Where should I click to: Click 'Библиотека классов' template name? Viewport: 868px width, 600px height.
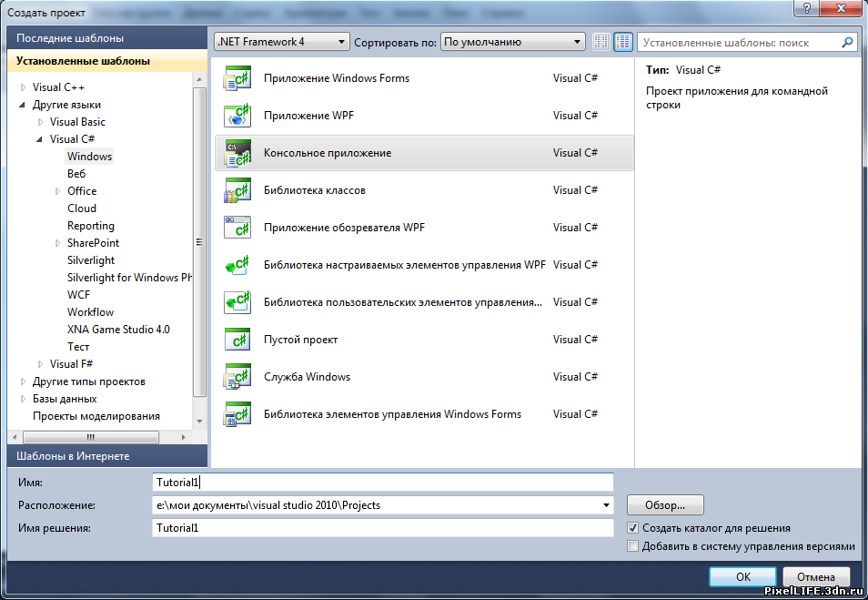pyautogui.click(x=315, y=190)
